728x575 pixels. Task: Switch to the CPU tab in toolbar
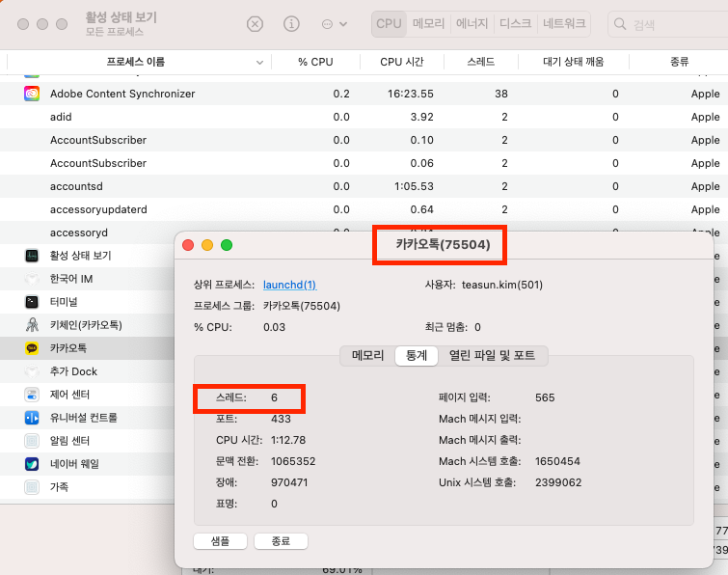click(389, 24)
